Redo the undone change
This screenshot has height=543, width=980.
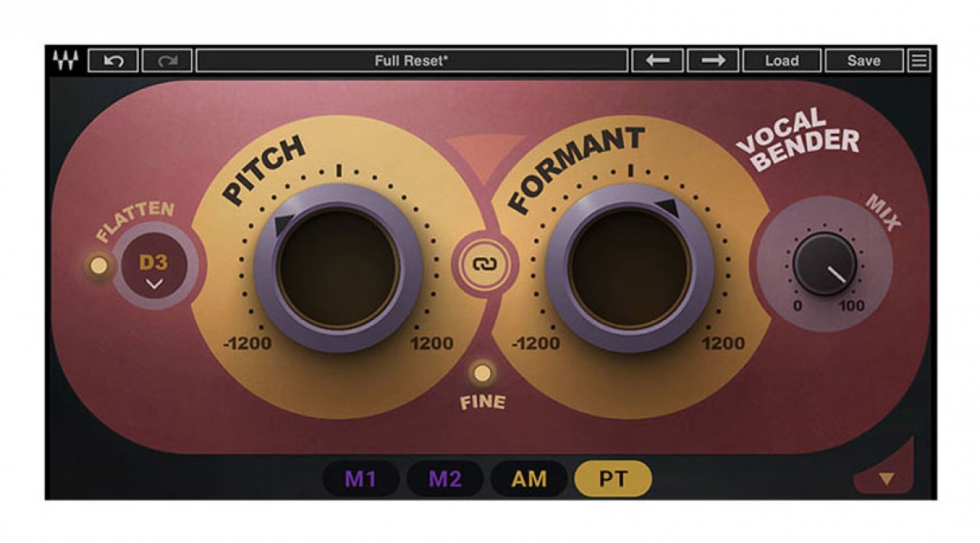click(167, 61)
